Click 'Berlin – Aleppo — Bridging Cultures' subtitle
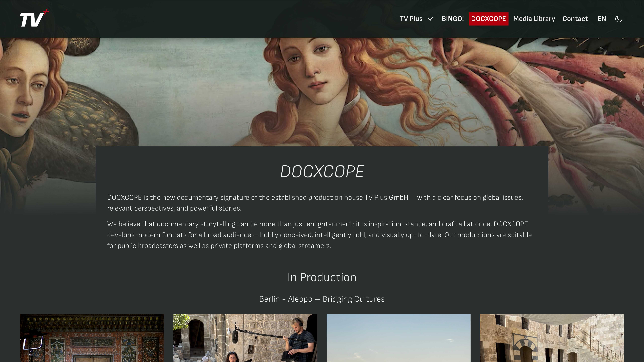The height and width of the screenshot is (362, 644). pos(322,299)
